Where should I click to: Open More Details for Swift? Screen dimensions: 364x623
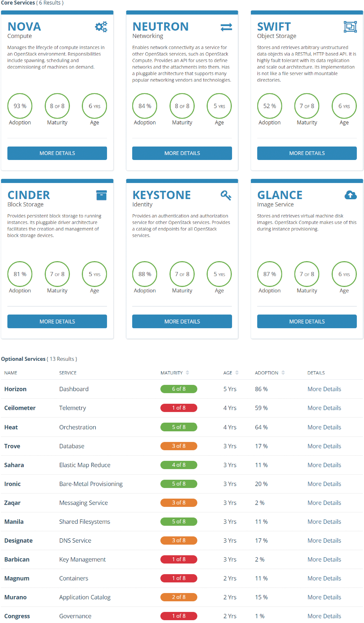(307, 153)
